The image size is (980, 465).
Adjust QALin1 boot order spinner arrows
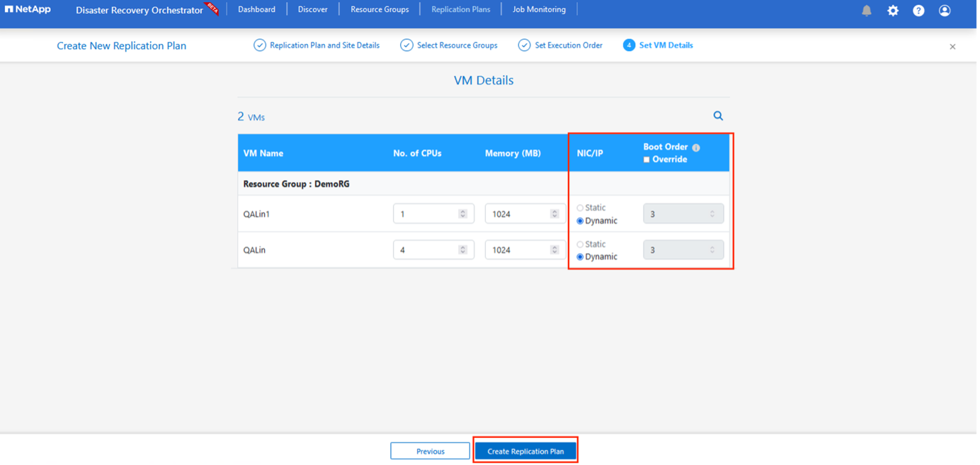pos(712,213)
